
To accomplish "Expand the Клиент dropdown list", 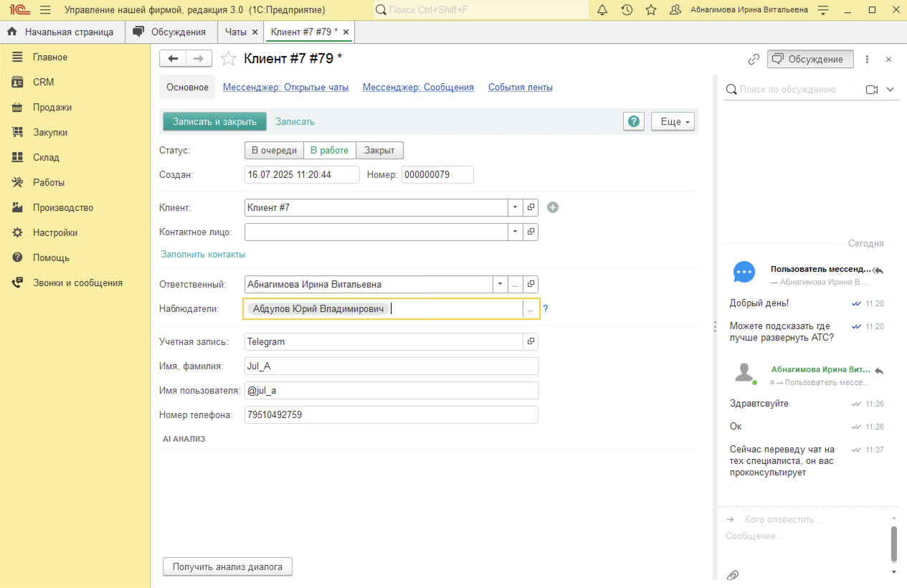I will [516, 207].
